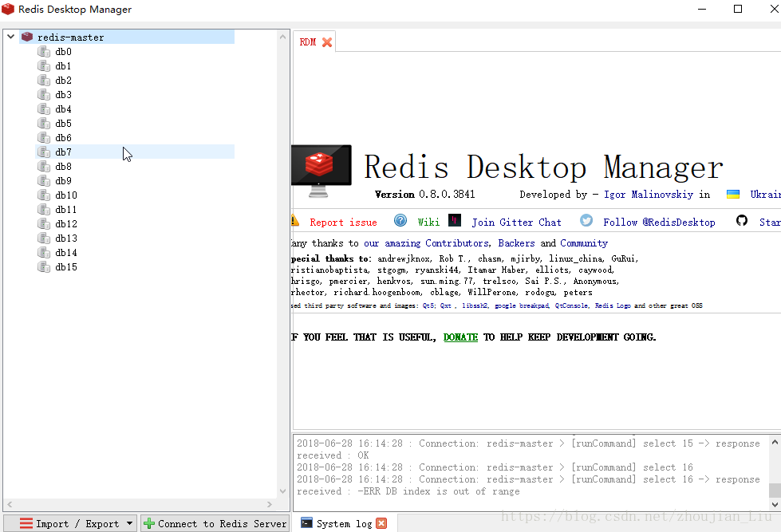Close the System log tab
This screenshot has width=781, height=532.
coord(381,523)
